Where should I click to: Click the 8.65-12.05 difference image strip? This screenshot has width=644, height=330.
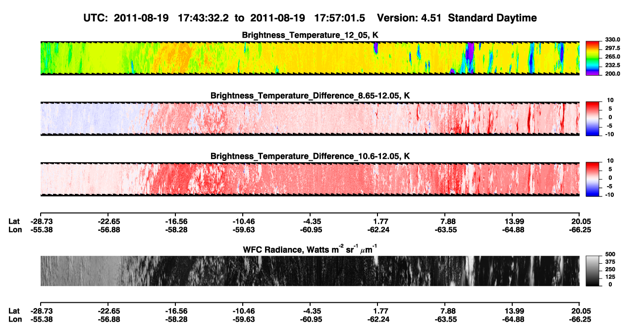[x=310, y=119]
